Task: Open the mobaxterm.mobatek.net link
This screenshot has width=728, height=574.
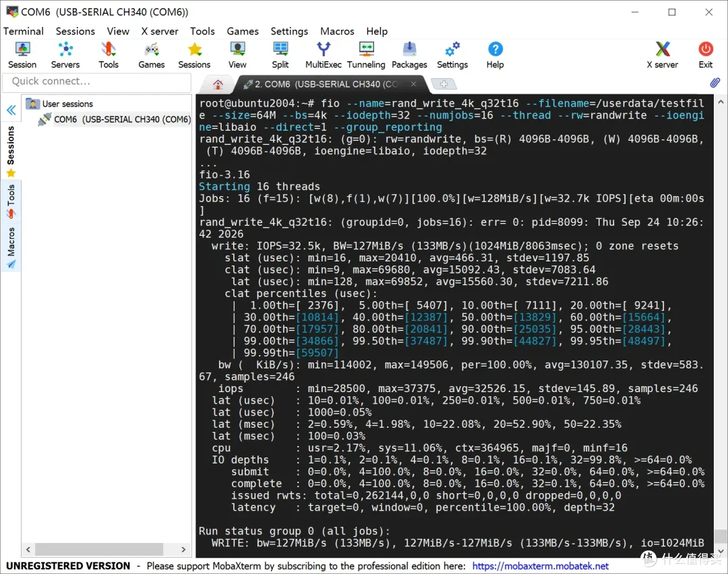Action: [541, 566]
